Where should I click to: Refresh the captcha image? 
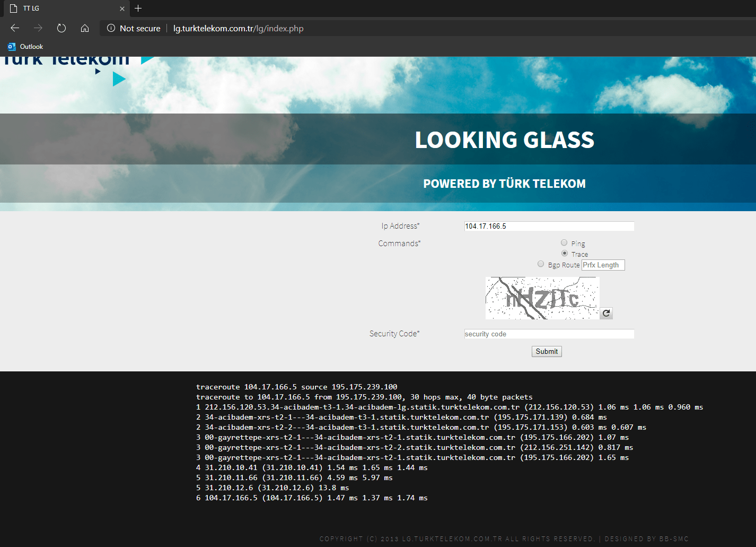(606, 313)
